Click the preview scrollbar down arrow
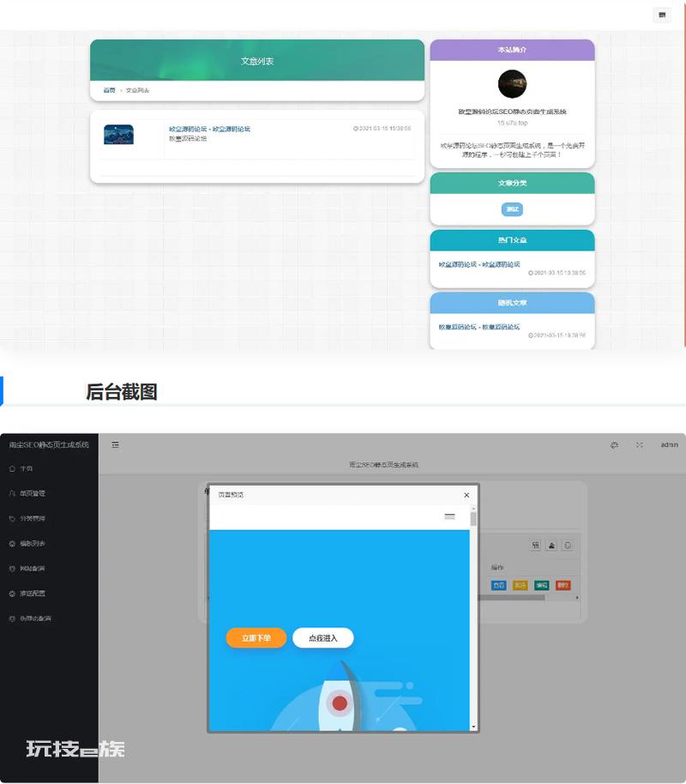686x784 pixels. 473,727
